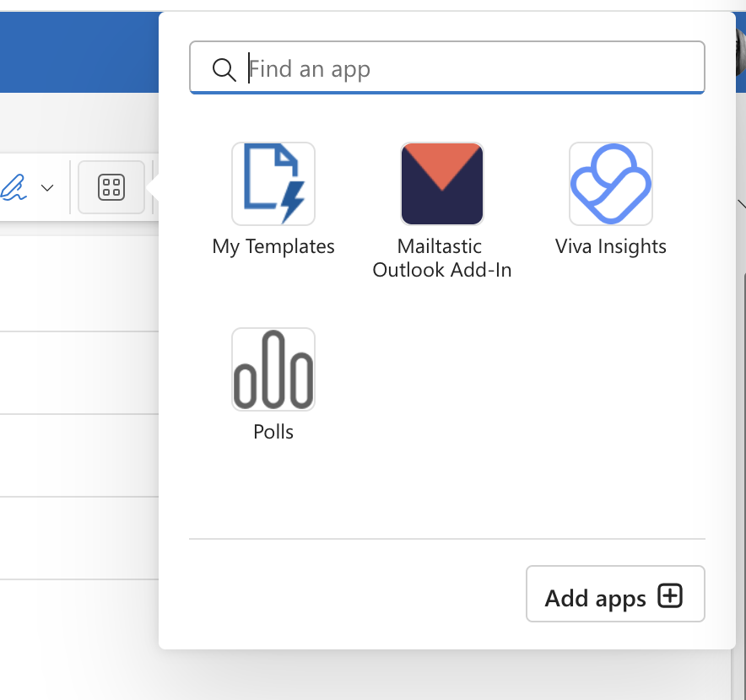Click the Mailtastic Outlook Add-In label
Viewport: 746px width, 700px height.
click(442, 258)
